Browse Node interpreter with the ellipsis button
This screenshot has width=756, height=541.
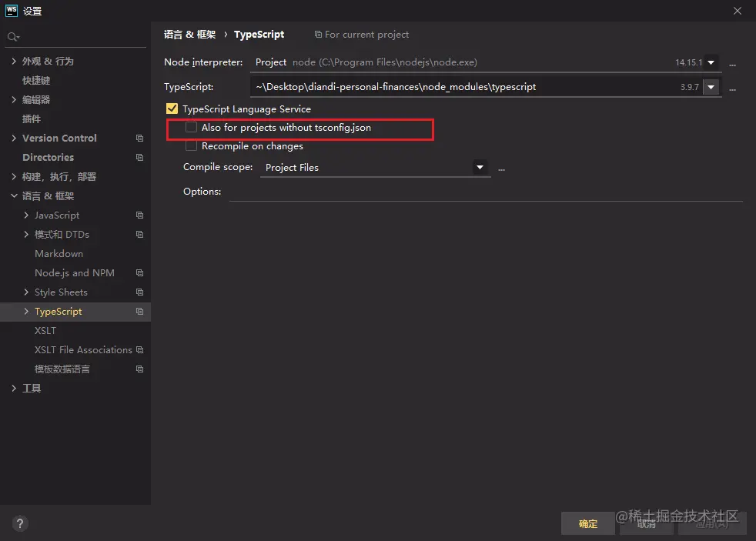pos(732,63)
